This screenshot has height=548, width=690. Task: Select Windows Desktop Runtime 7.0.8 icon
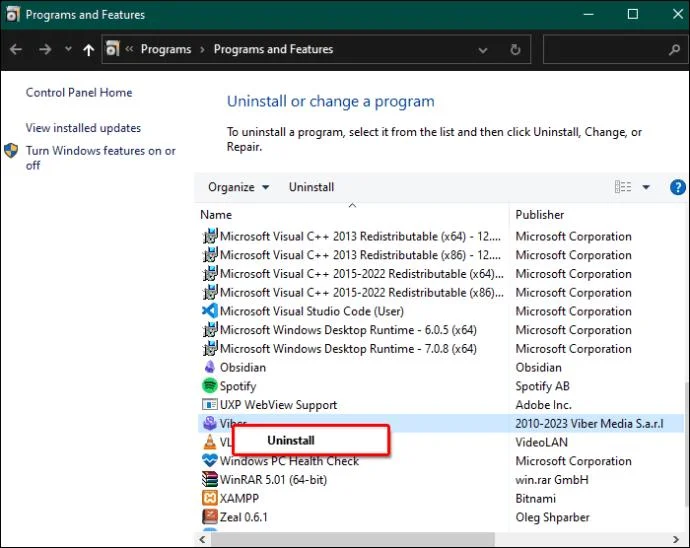pos(210,349)
